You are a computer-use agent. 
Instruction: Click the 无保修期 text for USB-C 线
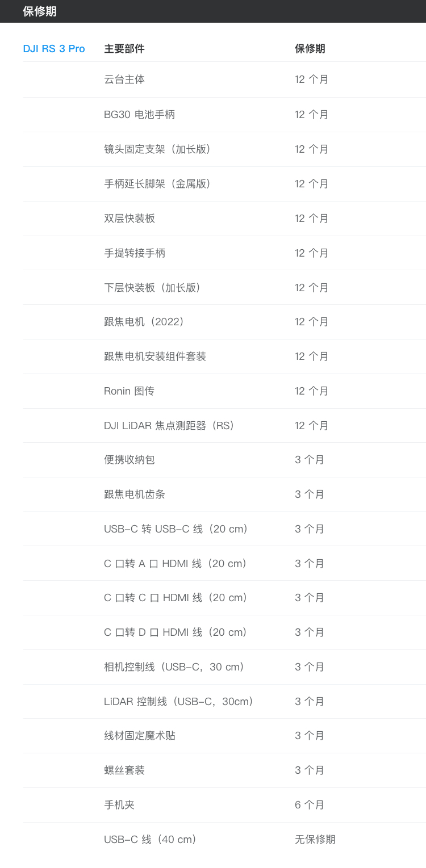(x=315, y=840)
